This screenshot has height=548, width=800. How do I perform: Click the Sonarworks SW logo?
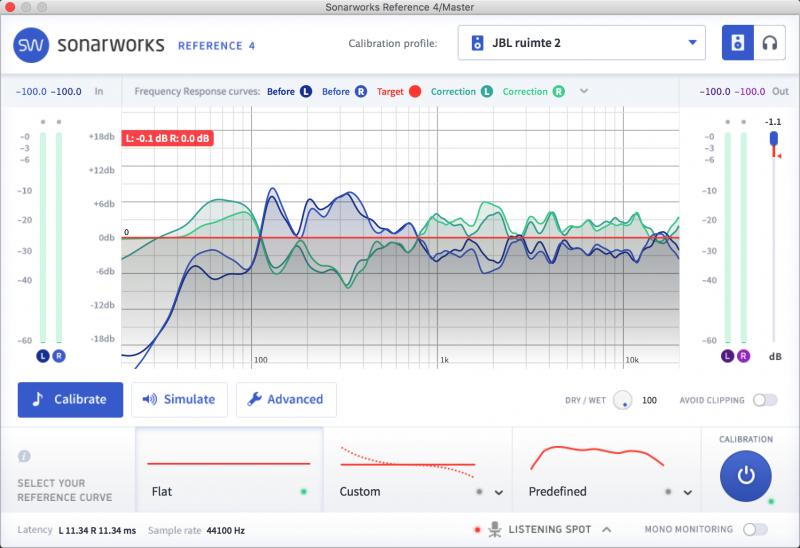tap(31, 45)
